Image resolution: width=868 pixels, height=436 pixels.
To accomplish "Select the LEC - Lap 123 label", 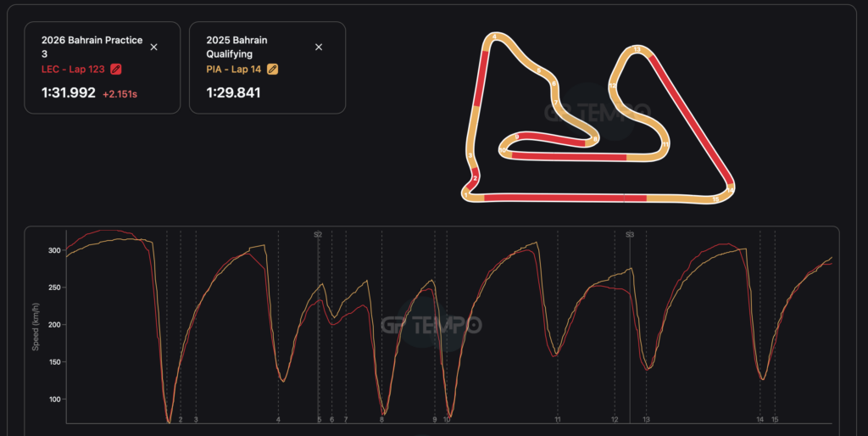I will pyautogui.click(x=74, y=70).
